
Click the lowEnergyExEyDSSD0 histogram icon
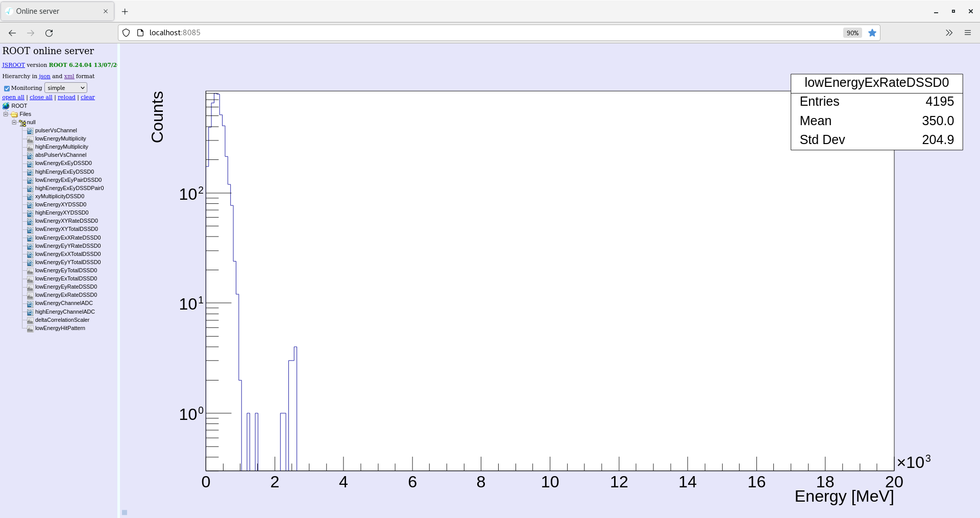pyautogui.click(x=30, y=163)
